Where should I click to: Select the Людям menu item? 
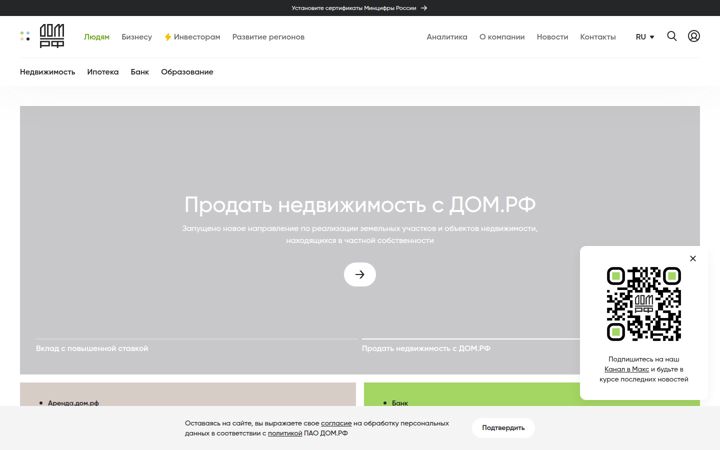(96, 37)
